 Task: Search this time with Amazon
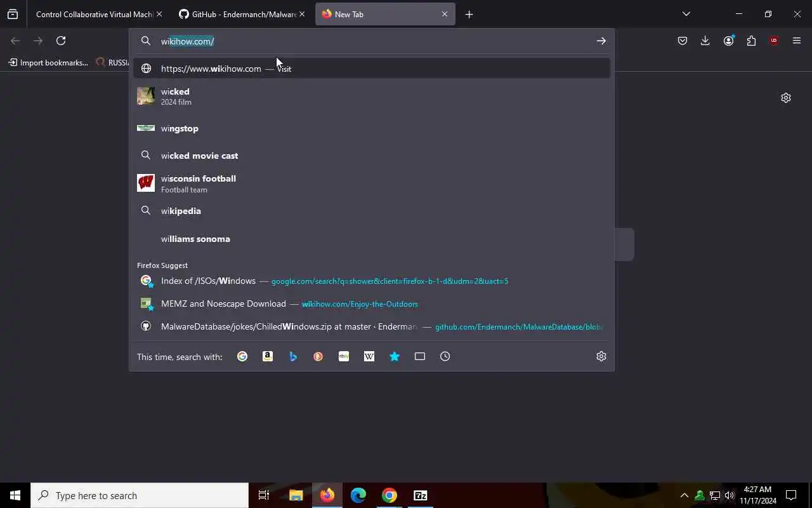pos(268,356)
